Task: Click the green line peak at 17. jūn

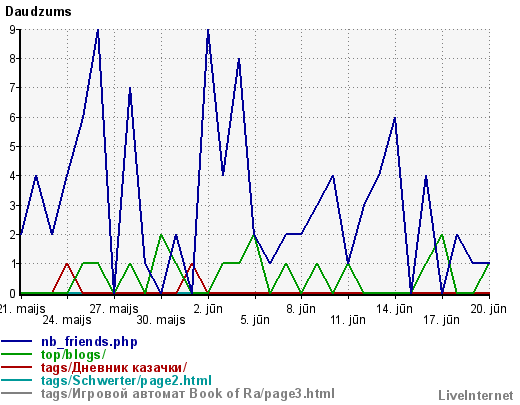Action: 442,235
